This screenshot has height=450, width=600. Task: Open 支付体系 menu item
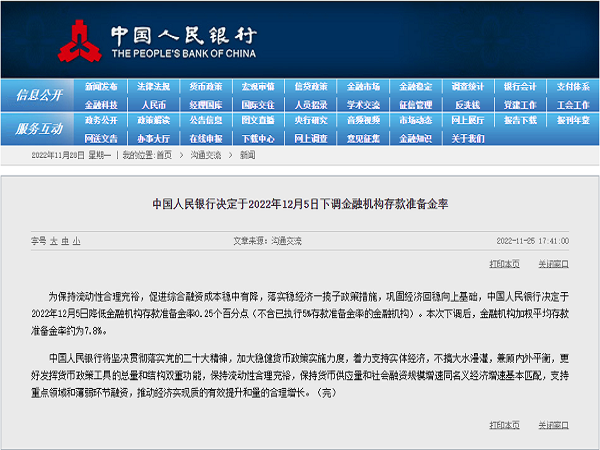(x=573, y=87)
